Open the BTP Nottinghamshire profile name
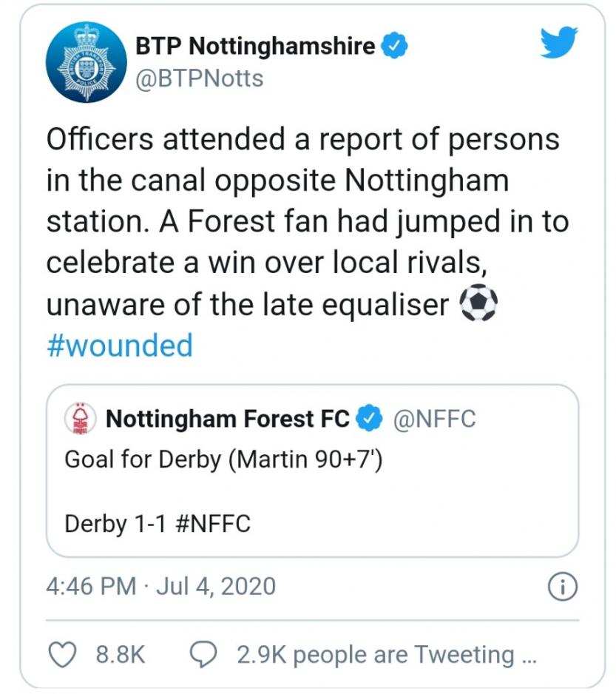Viewport: 616px width, 694px height. pos(255,47)
